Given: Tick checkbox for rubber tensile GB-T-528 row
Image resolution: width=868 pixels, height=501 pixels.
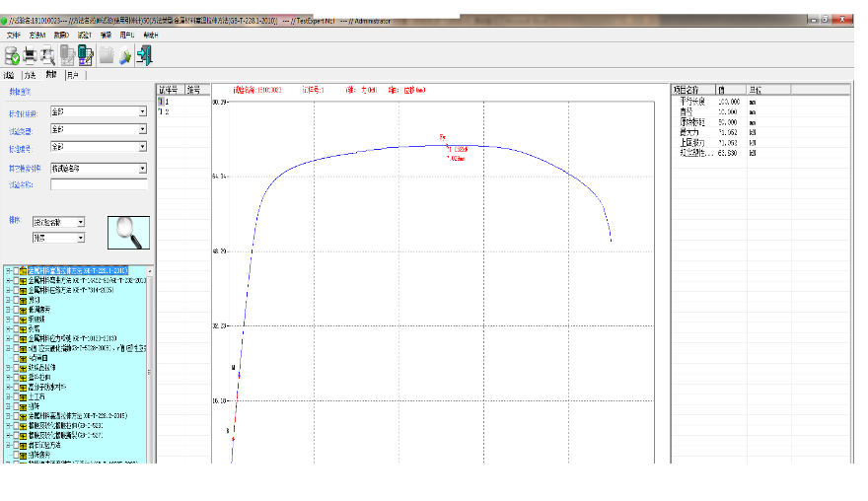Looking at the screenshot, I should [16, 426].
